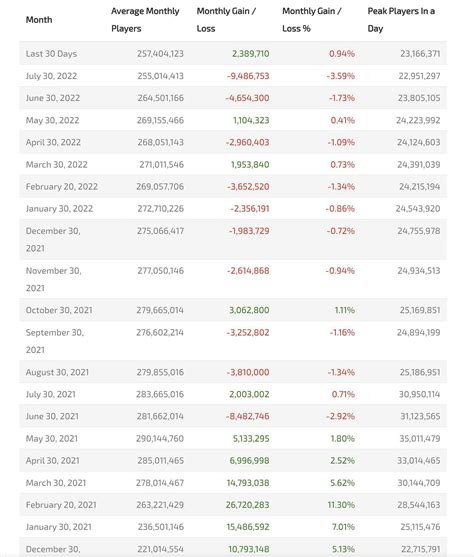Select the February 20, 2022 row label
Image resolution: width=474 pixels, height=557 pixels.
(x=61, y=187)
